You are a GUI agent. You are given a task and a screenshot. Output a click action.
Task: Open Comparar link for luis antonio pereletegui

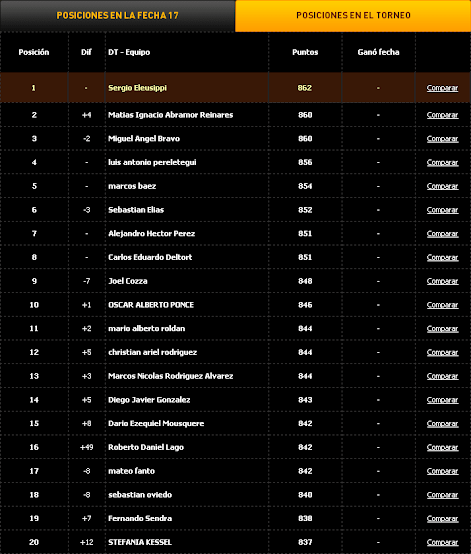tap(442, 162)
